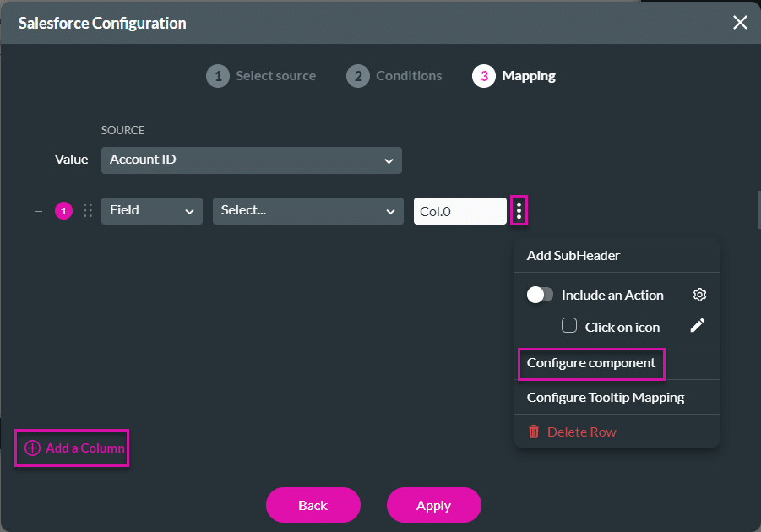761x532 pixels.
Task: Select Configure component menu item
Action: (590, 363)
